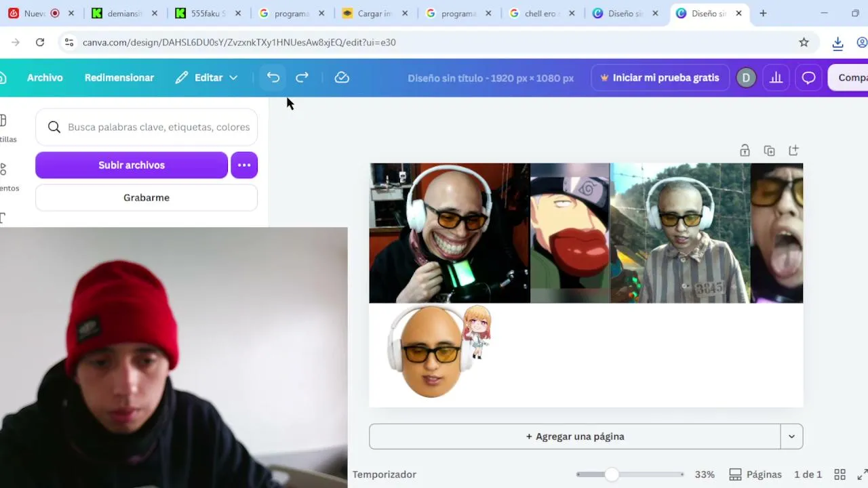Check the cloud save status icon
Screen dimensions: 868x488
point(342,78)
